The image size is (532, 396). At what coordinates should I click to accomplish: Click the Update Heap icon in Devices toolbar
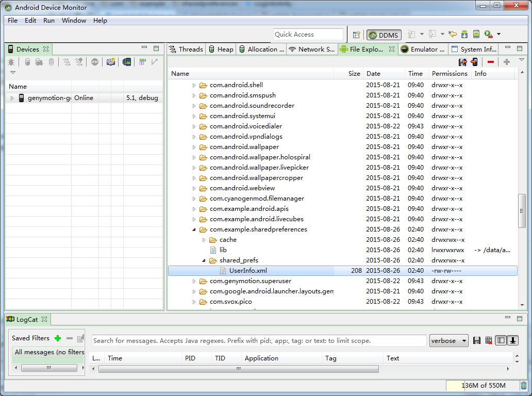[x=27, y=62]
